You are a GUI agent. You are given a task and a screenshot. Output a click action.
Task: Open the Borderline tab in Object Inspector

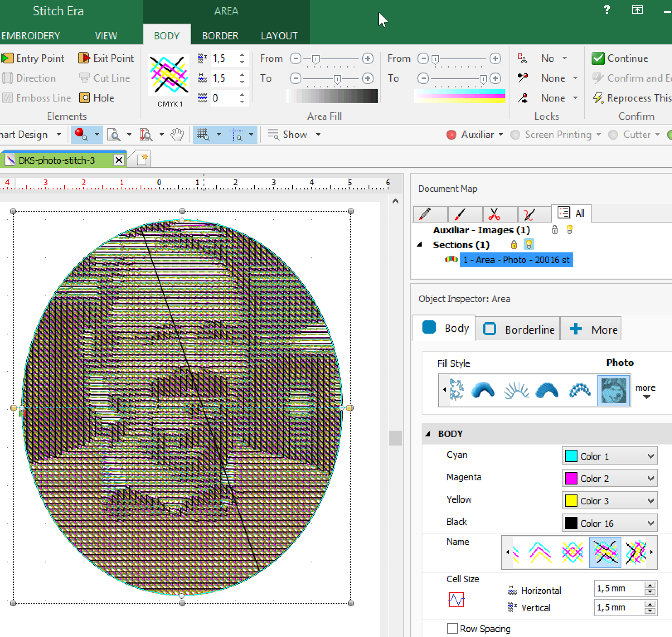point(518,329)
